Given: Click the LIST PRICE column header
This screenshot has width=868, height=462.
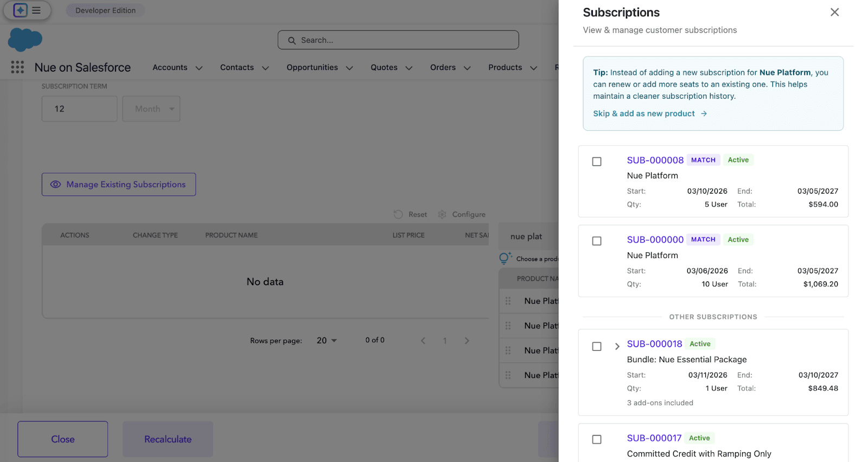Looking at the screenshot, I should [x=409, y=235].
